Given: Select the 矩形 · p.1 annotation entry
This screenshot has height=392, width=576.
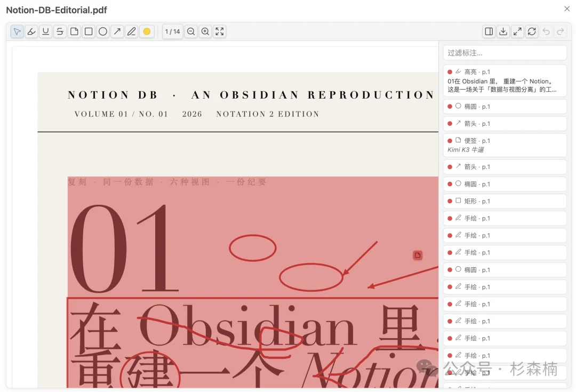Looking at the screenshot, I should pos(505,201).
